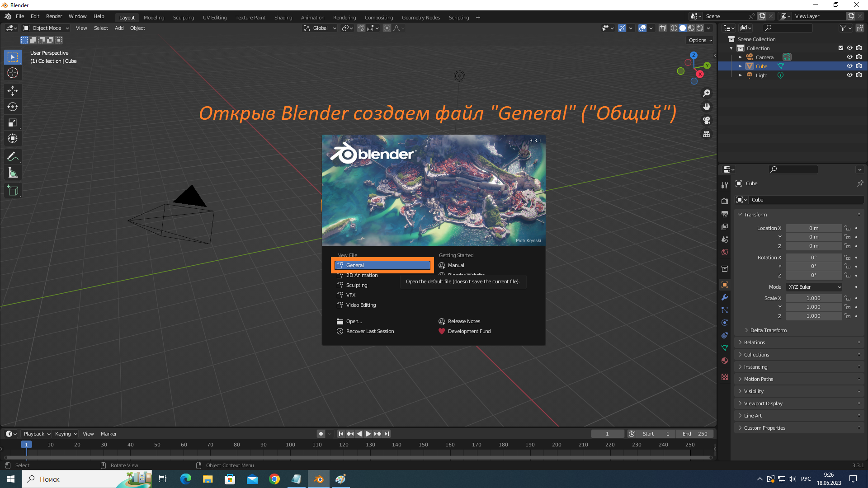The width and height of the screenshot is (868, 488).
Task: Toggle auto keying record button
Action: point(321,434)
